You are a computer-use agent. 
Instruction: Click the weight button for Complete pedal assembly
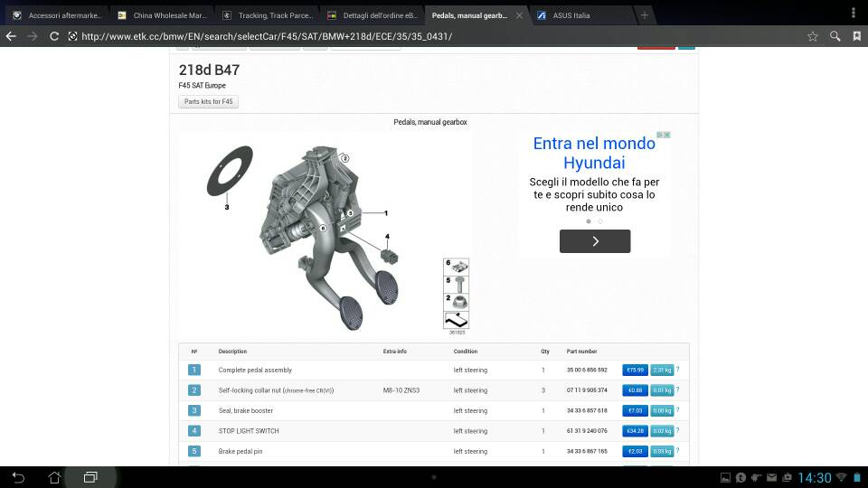[662, 371]
